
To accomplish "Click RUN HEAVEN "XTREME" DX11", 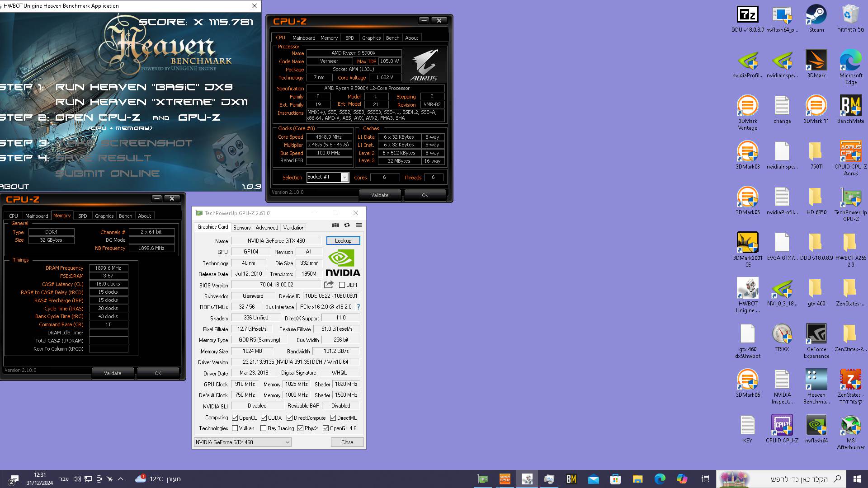I will pyautogui.click(x=151, y=102).
